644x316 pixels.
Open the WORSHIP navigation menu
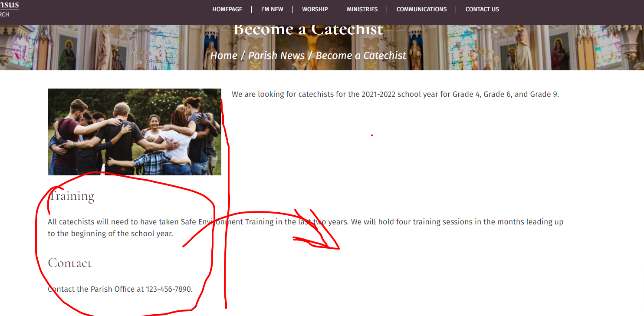(315, 9)
